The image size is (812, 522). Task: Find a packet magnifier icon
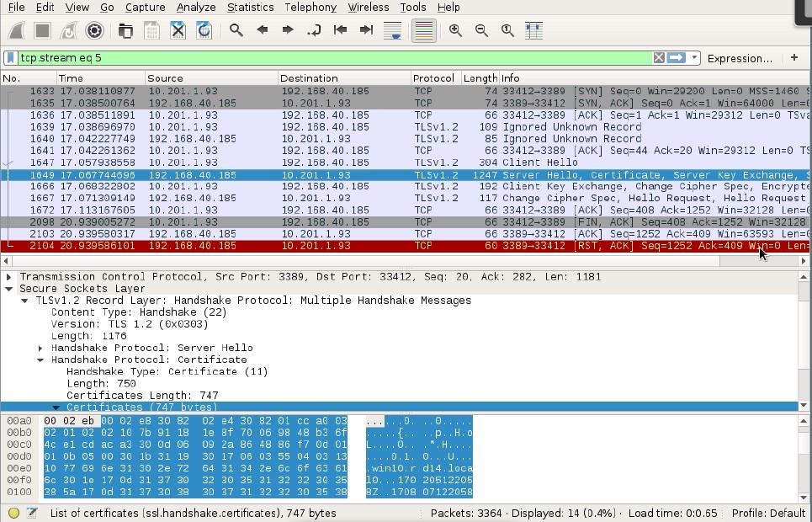pos(236,30)
